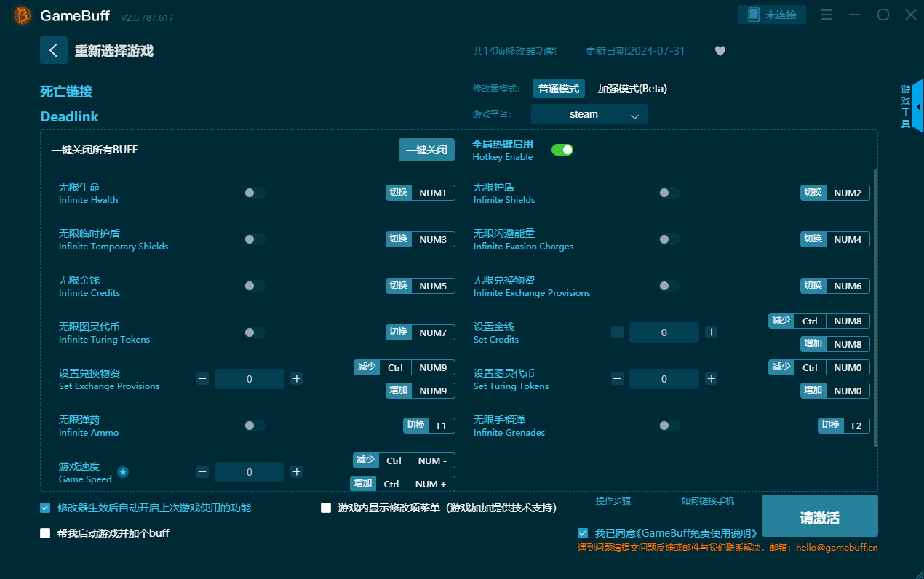Click NUM4 hotkey for Evasion Charges
The width and height of the screenshot is (924, 579).
[848, 239]
